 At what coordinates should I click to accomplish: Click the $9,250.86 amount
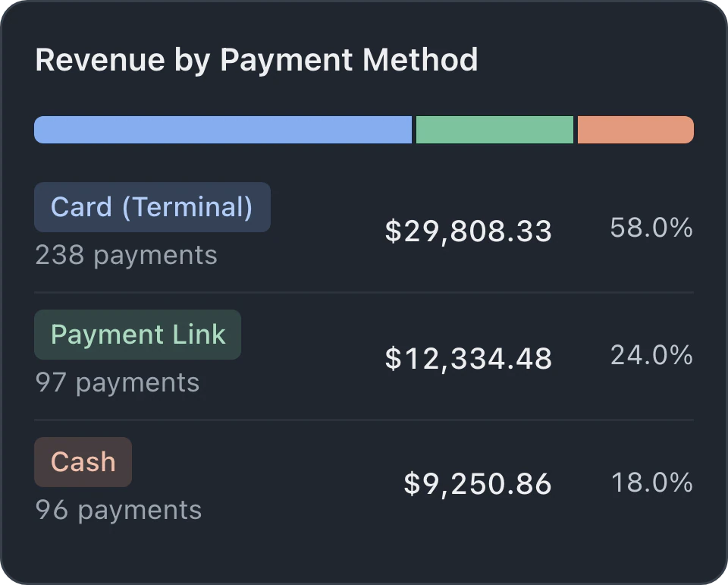[x=478, y=483]
